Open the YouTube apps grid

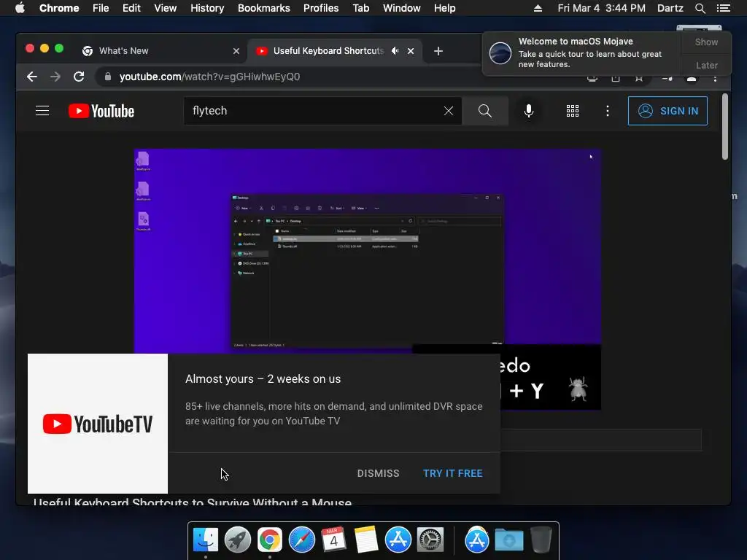572,111
